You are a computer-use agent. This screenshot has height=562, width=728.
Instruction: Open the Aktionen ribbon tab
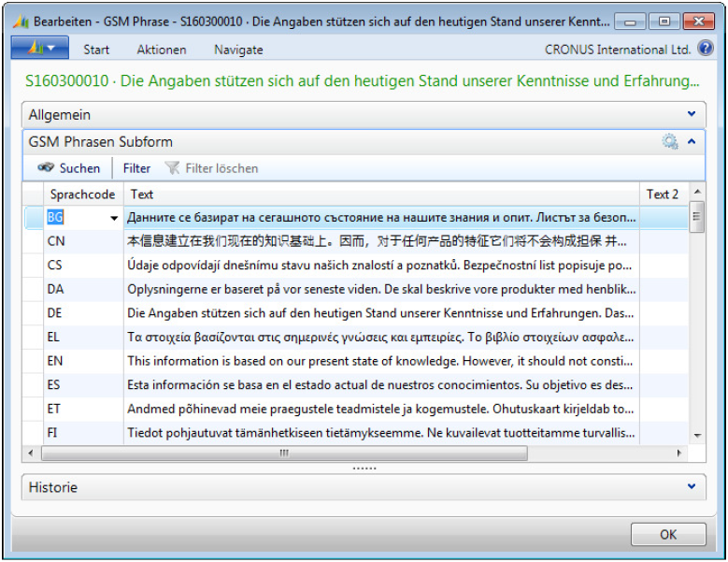(162, 50)
